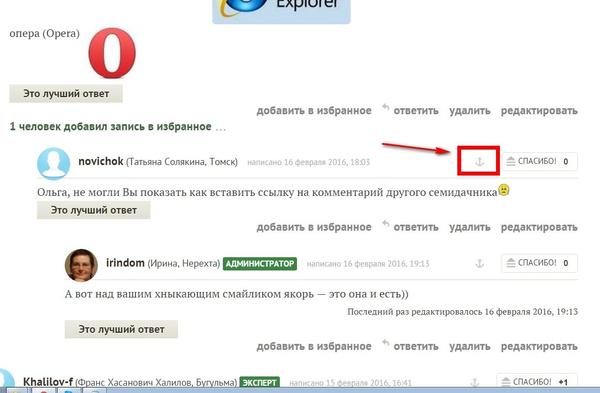This screenshot has width=600, height=393.
Task: Click novichok's comment text starting 'Ольга, не могли'
Action: [267, 192]
